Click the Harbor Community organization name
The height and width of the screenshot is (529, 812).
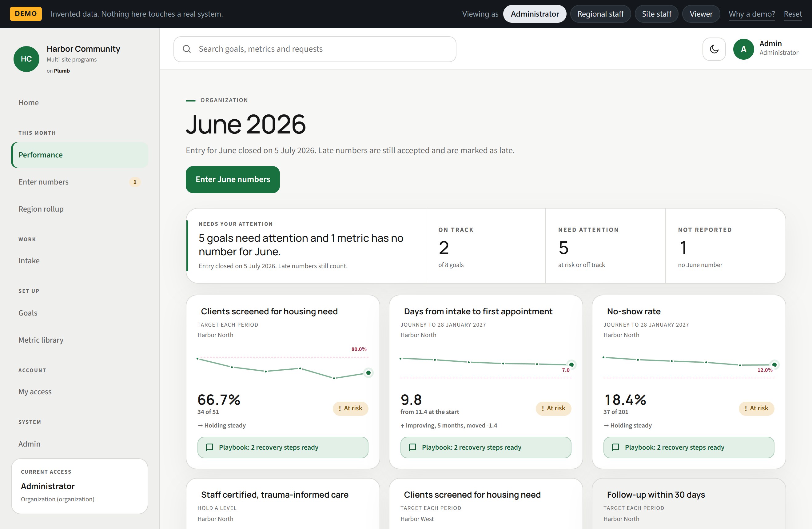click(x=83, y=49)
